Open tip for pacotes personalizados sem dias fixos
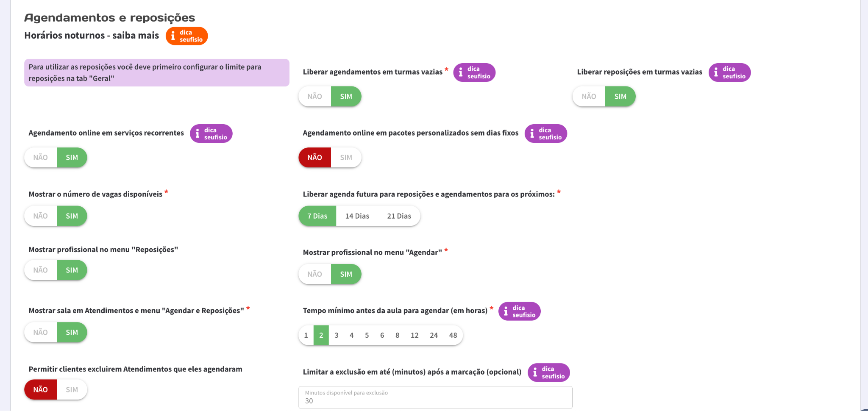 [x=545, y=133]
